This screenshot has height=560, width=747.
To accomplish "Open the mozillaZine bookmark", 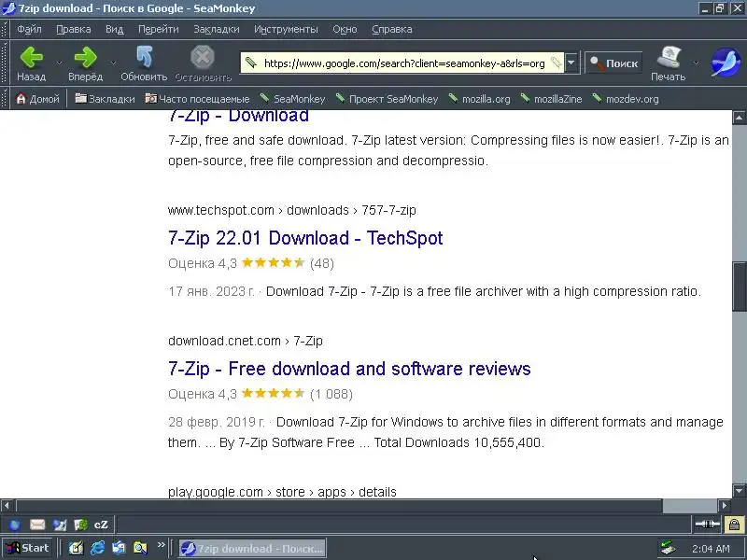I will point(551,99).
